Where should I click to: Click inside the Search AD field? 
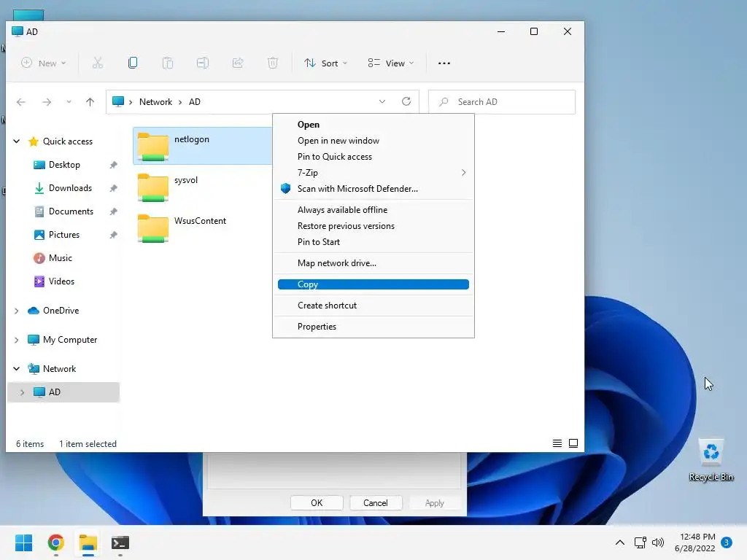click(502, 102)
